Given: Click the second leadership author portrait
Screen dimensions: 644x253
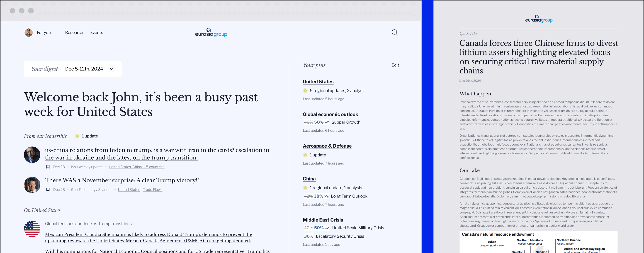Looking at the screenshot, I should pos(32,185).
